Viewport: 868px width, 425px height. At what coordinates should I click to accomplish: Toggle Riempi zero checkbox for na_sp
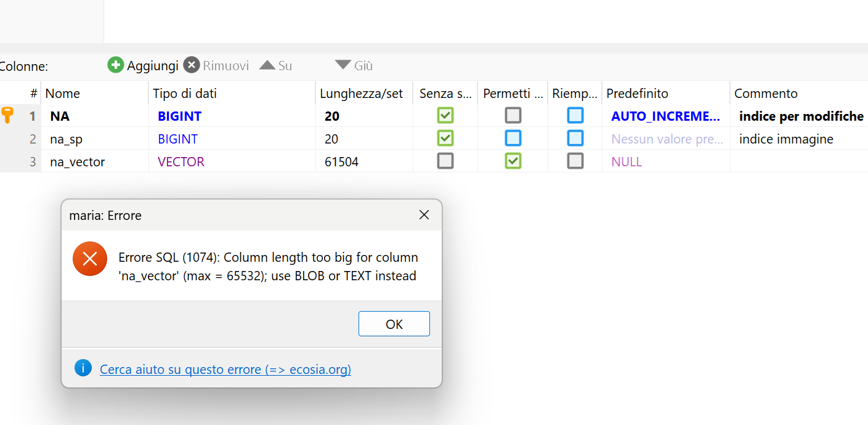(x=575, y=139)
